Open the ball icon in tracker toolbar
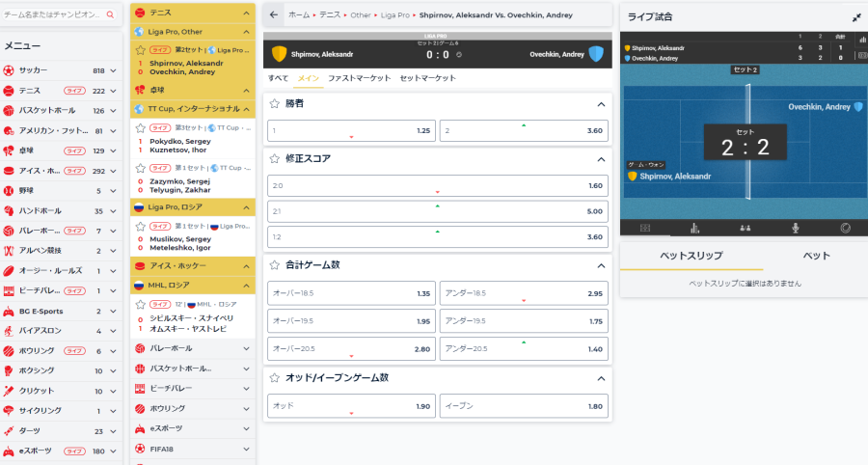The width and height of the screenshot is (868, 465). (845, 228)
